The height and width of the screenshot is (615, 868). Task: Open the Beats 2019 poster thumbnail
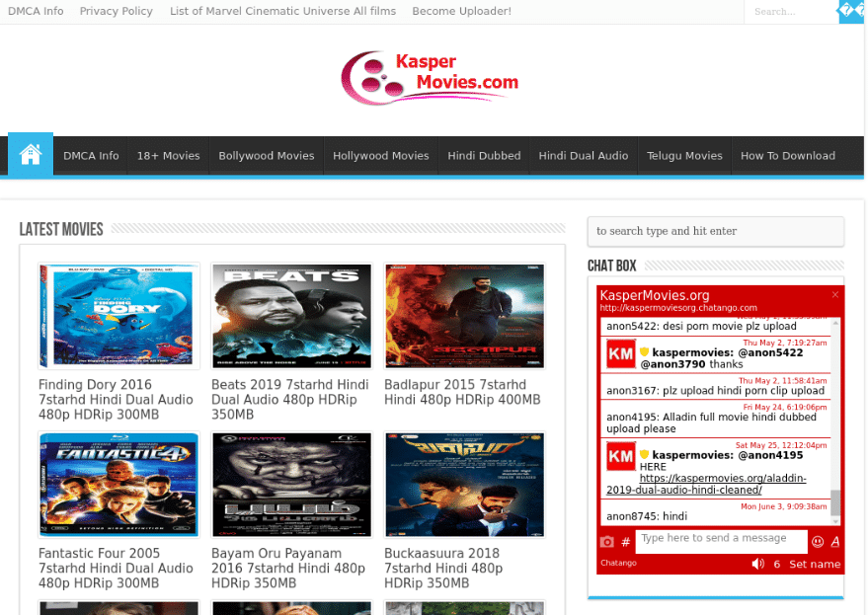(x=291, y=316)
